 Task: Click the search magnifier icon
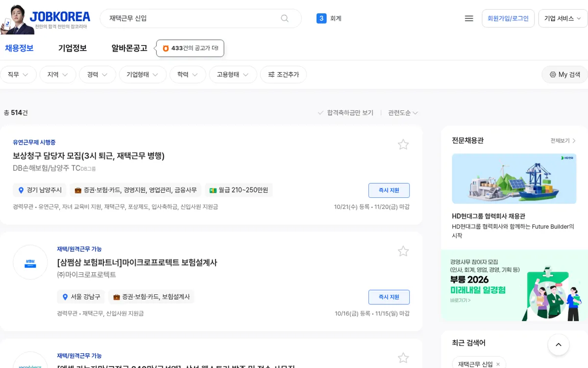click(285, 18)
